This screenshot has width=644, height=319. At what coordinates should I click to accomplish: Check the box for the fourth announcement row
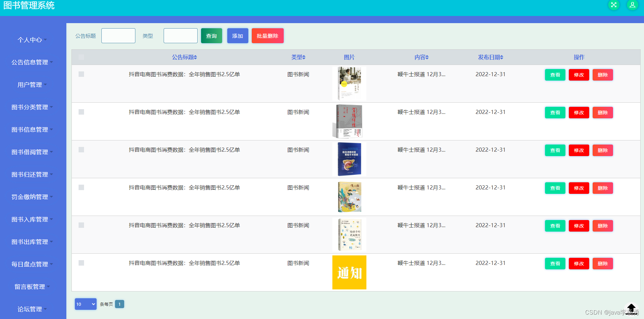pyautogui.click(x=81, y=187)
